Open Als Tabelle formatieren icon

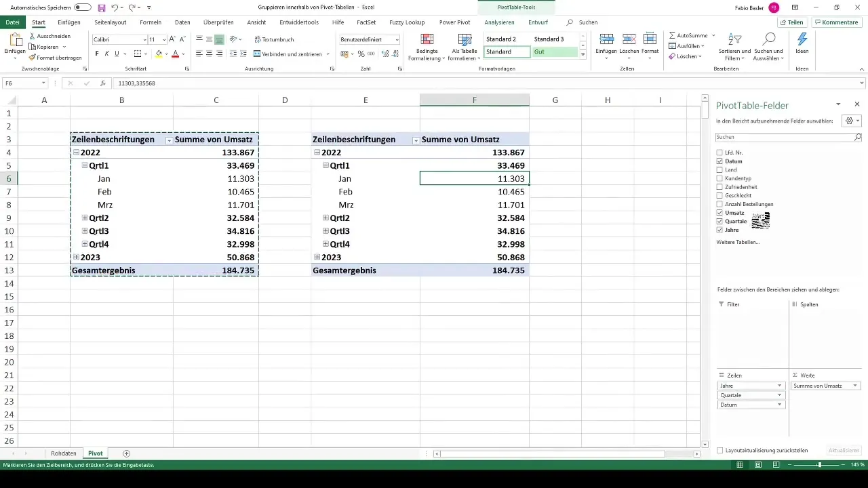[x=465, y=39]
